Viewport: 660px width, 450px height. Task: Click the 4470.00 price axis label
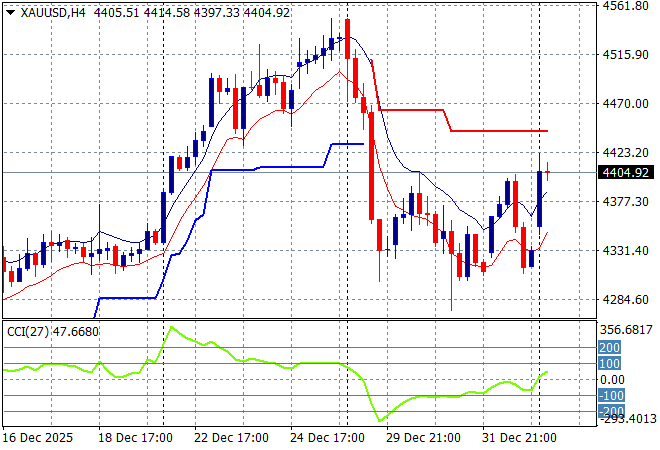pyautogui.click(x=623, y=103)
